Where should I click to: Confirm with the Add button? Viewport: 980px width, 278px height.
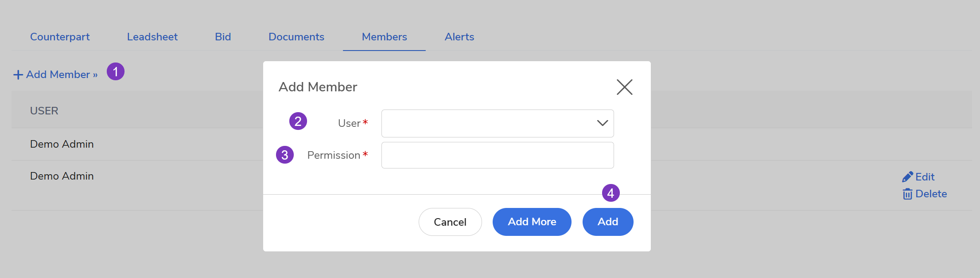(608, 222)
